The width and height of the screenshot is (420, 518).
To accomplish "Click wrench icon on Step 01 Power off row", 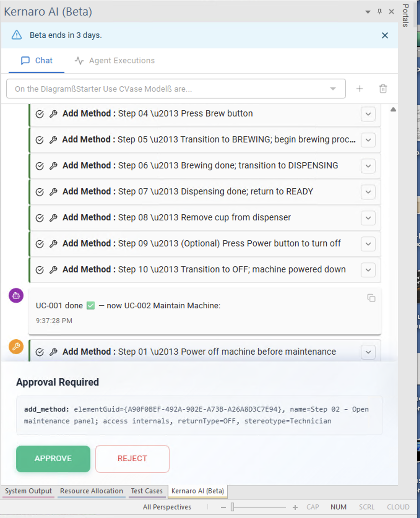I will (53, 352).
